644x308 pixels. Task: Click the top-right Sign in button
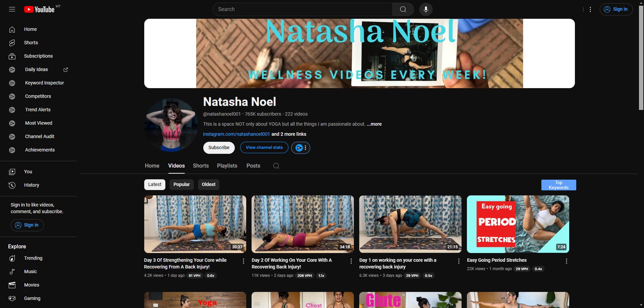[x=616, y=9]
